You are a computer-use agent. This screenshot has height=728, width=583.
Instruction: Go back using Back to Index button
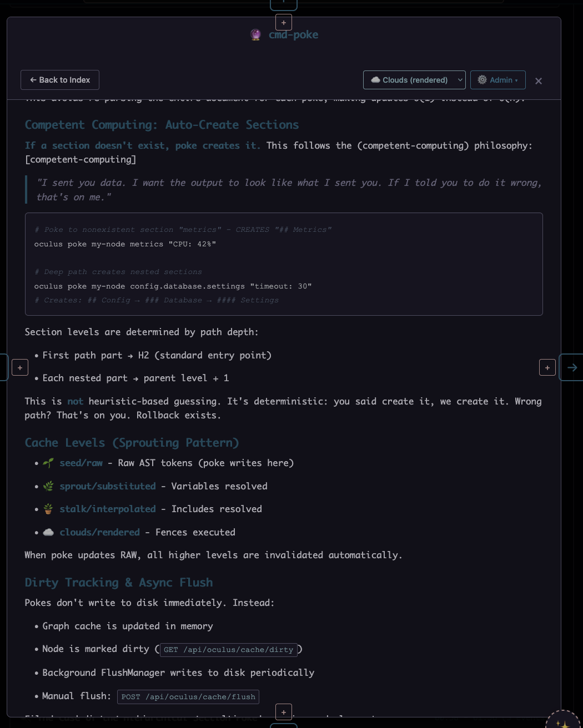click(x=60, y=80)
